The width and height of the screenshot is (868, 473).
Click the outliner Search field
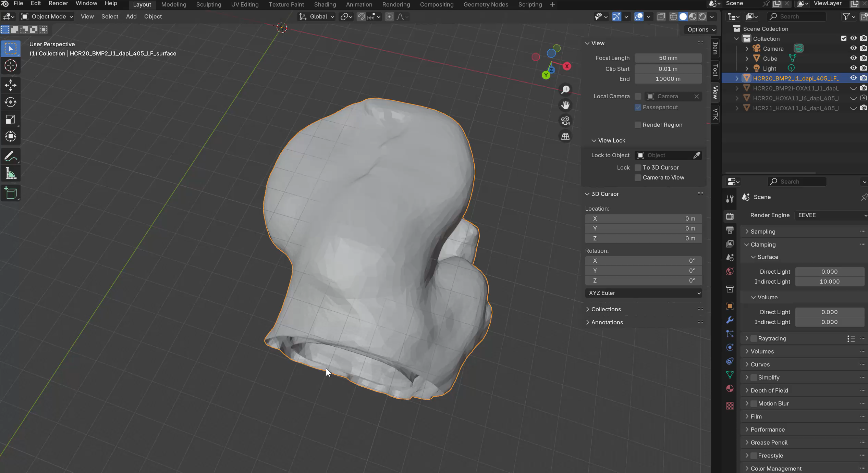796,16
